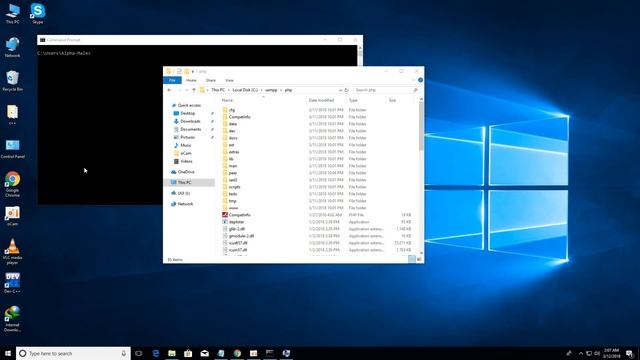Show hidden system tray icons
This screenshot has height=360, width=640.
tap(580, 353)
